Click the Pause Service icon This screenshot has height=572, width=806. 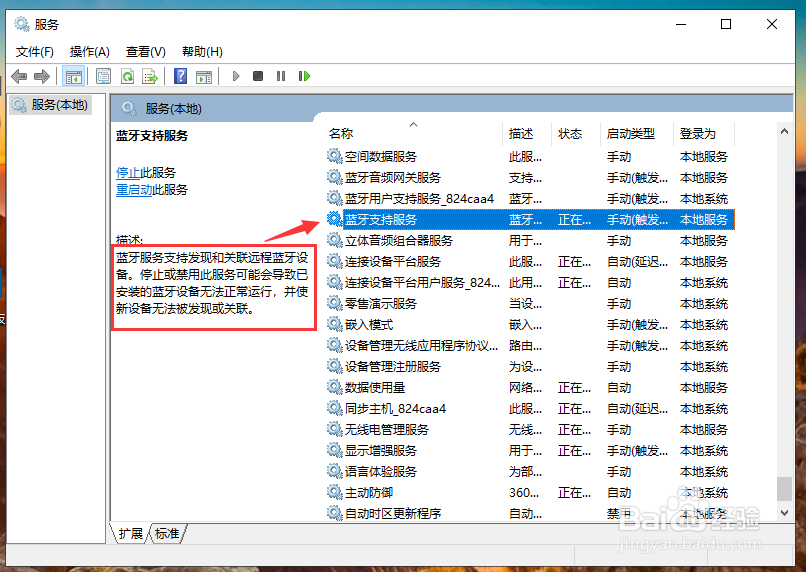click(x=281, y=76)
